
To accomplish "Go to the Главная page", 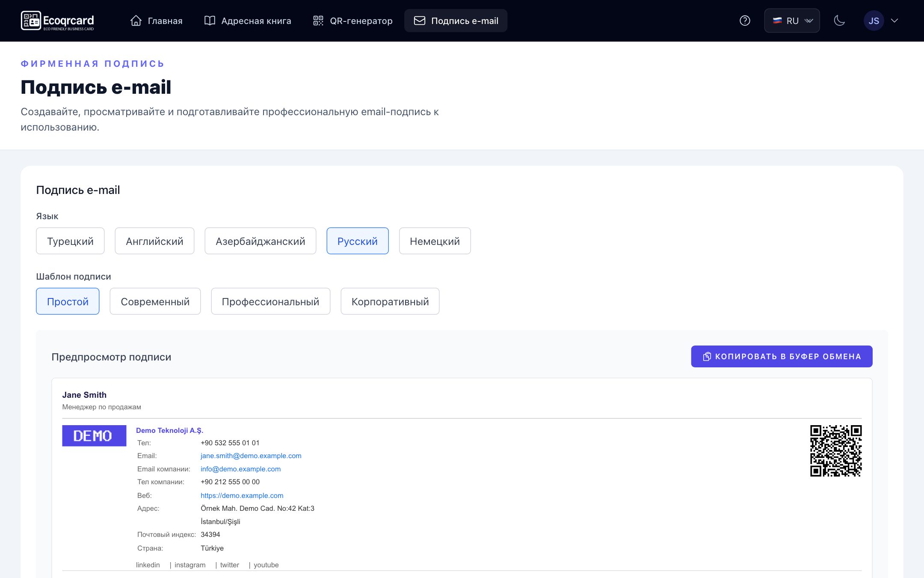I will click(156, 21).
